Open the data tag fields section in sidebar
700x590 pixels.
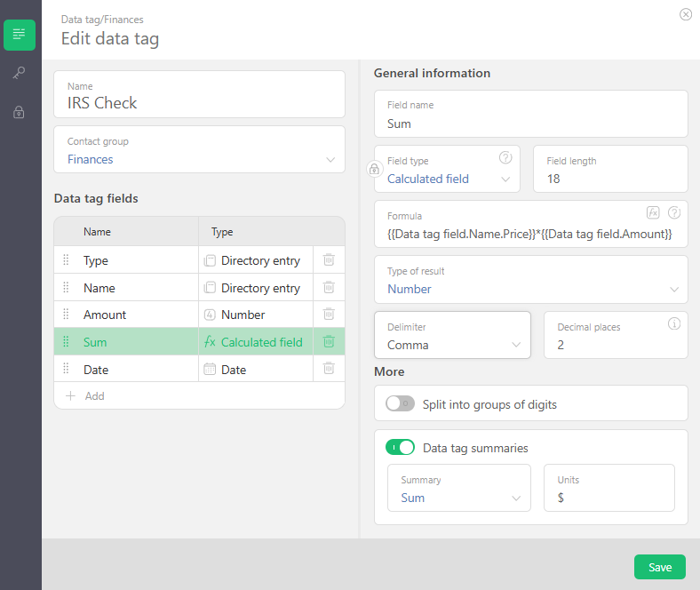tap(20, 35)
